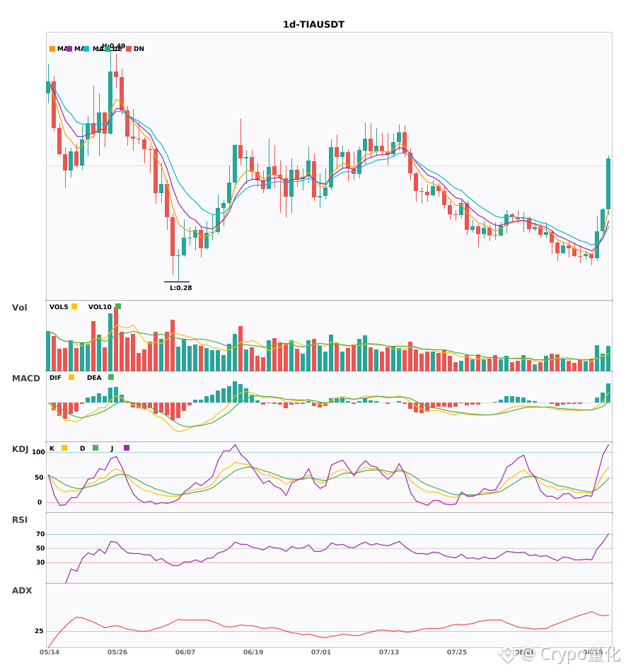This screenshot has height=672, width=626.
Task: Click the chart title 1d-TIAUSDT
Action: 313,25
